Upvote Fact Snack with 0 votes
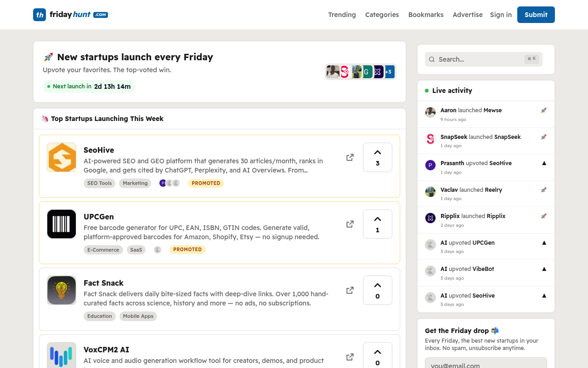 coord(378,290)
